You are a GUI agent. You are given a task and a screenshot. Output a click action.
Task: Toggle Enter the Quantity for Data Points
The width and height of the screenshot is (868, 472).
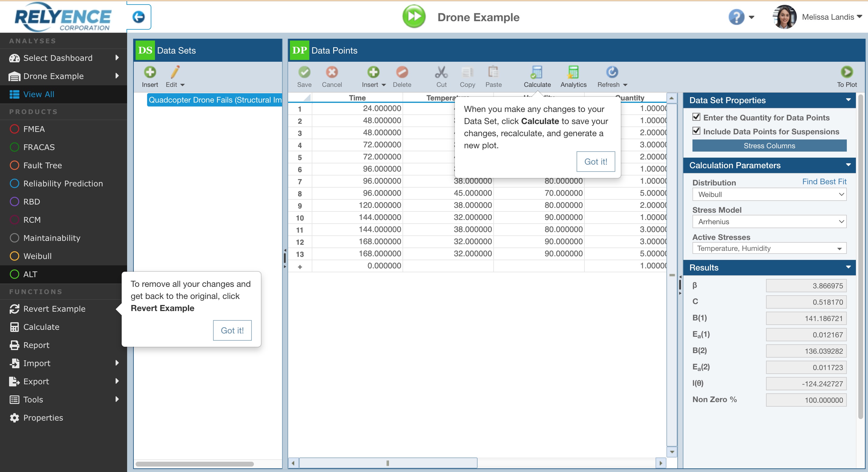click(696, 117)
